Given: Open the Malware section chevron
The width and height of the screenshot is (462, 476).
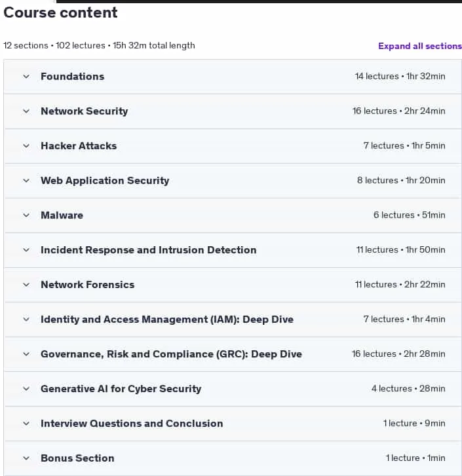Looking at the screenshot, I should (x=26, y=215).
